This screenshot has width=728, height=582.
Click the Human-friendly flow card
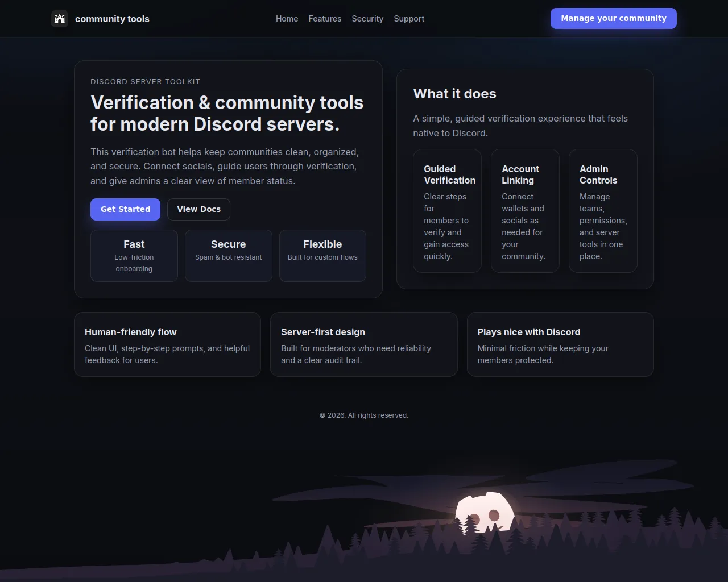pyautogui.click(x=167, y=344)
